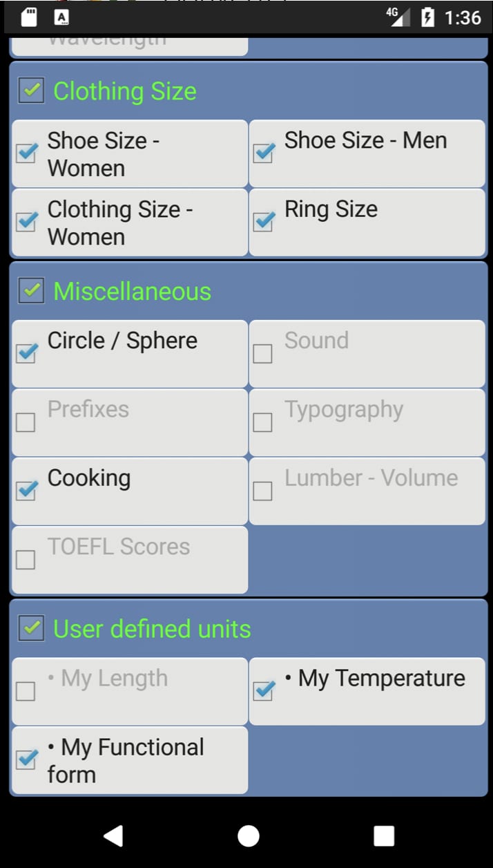This screenshot has height=868, width=493.
Task: Disable the Cooking converter
Action: click(x=129, y=491)
